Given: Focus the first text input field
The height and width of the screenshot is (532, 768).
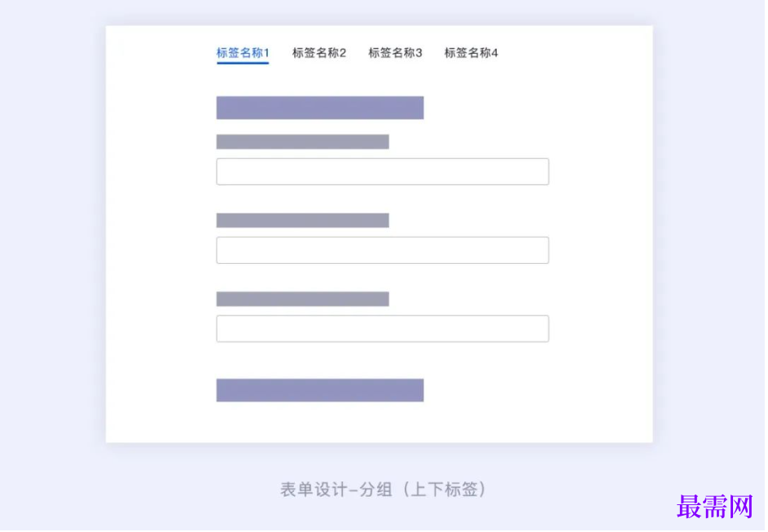Looking at the screenshot, I should pos(382,172).
